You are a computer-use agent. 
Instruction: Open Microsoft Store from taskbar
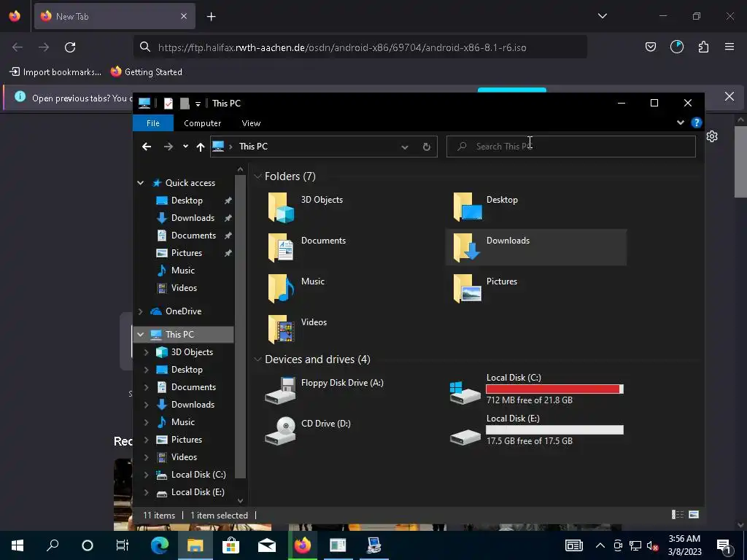tap(231, 545)
